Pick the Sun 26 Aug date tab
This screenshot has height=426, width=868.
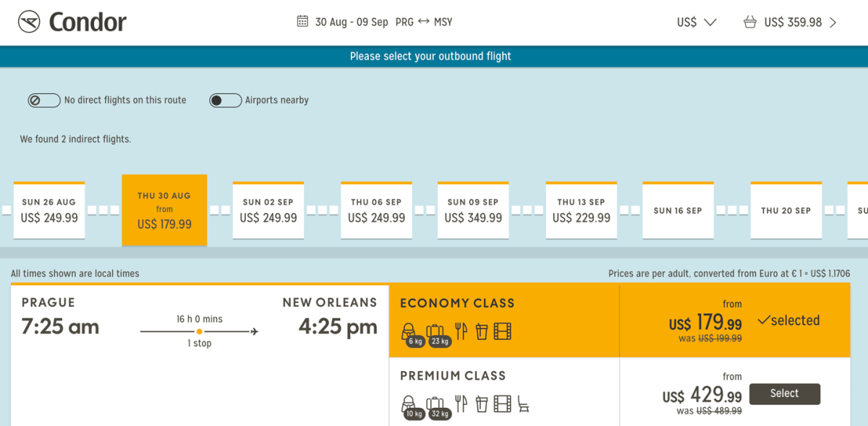tap(49, 210)
